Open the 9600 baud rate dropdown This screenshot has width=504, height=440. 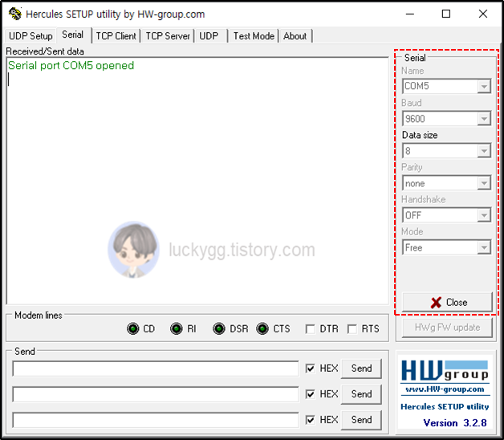pos(483,119)
